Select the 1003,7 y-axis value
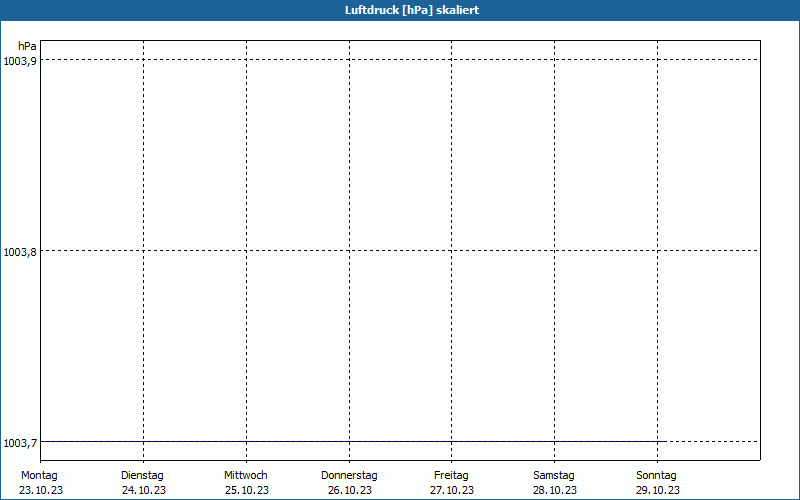This screenshot has height=500, width=800. 20,443
